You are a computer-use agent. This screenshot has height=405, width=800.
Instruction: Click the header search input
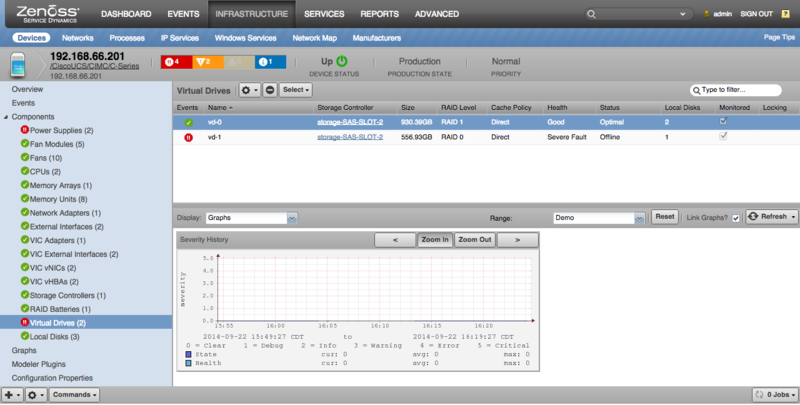pos(639,14)
